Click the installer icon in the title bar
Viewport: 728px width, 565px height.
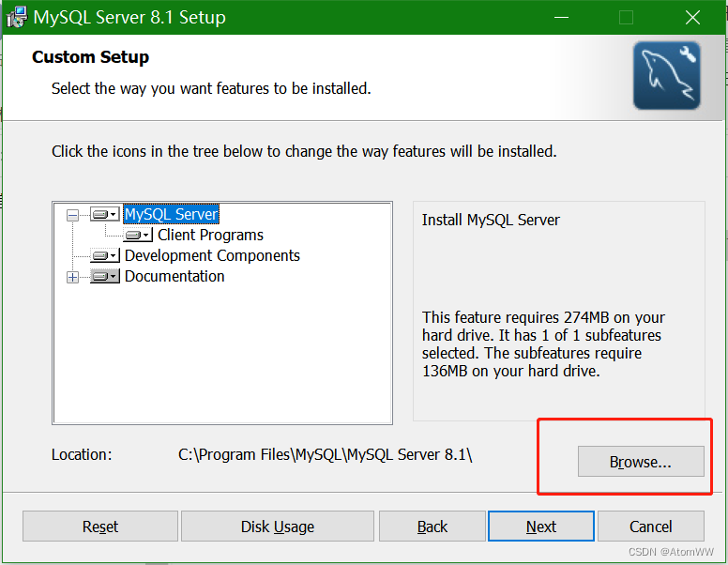17,17
